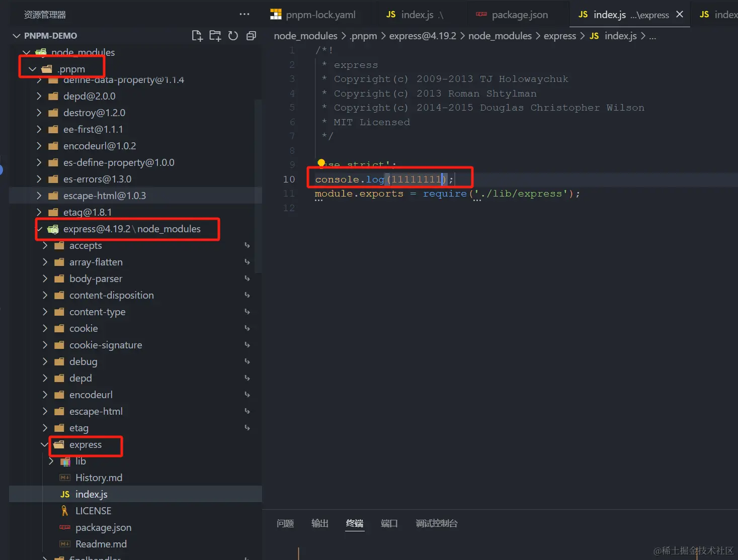Open the 调试控制台 panel tab

pyautogui.click(x=437, y=523)
